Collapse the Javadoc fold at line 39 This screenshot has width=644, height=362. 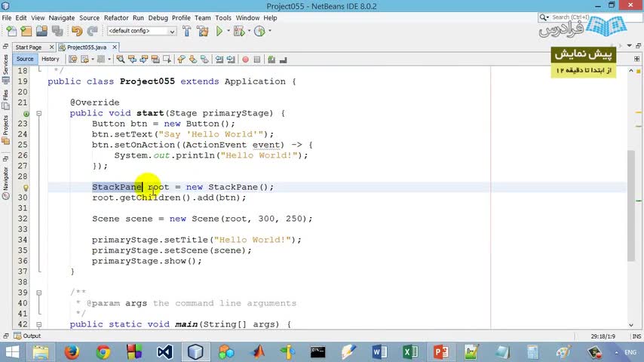[39, 293]
